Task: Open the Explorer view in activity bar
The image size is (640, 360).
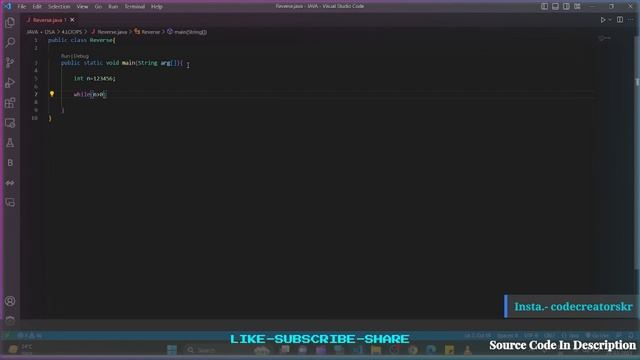Action: 10,22
